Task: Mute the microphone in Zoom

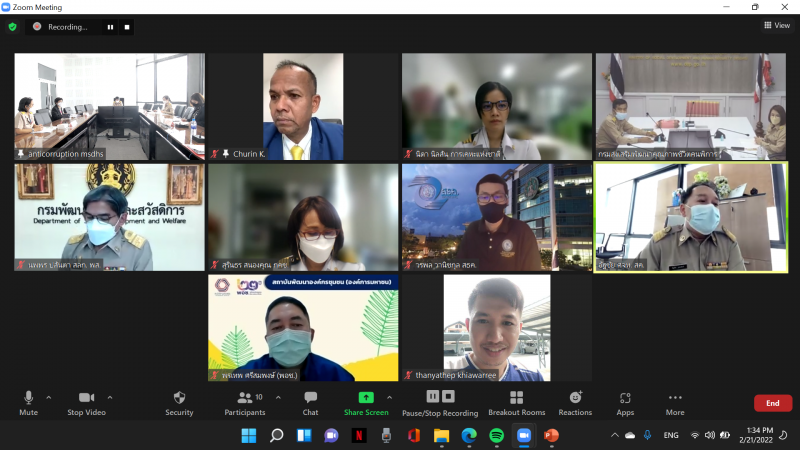Action: tap(29, 403)
